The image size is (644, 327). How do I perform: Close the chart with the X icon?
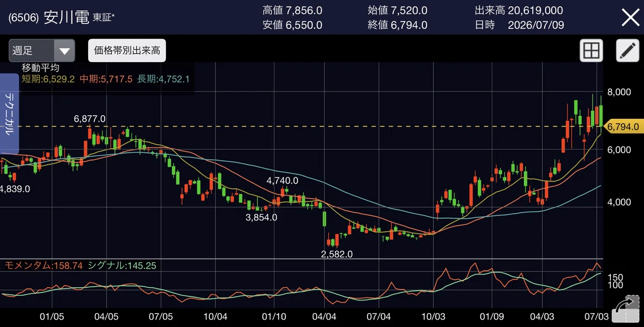coord(630,17)
